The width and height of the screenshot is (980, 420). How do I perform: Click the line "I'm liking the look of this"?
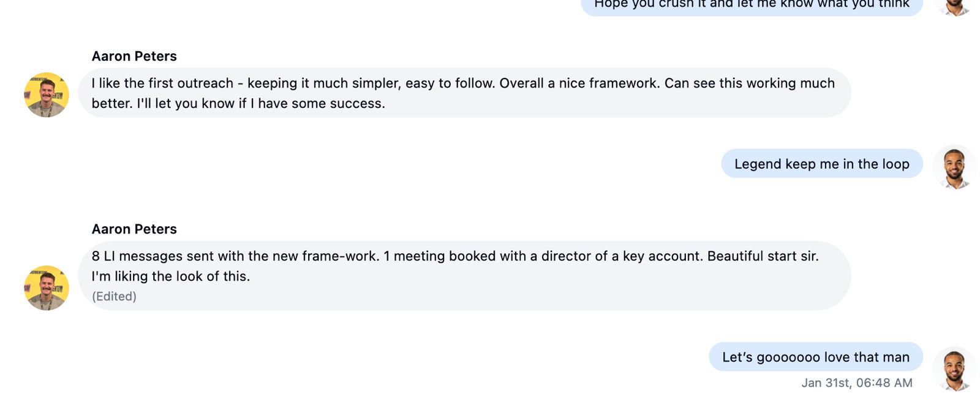point(171,276)
